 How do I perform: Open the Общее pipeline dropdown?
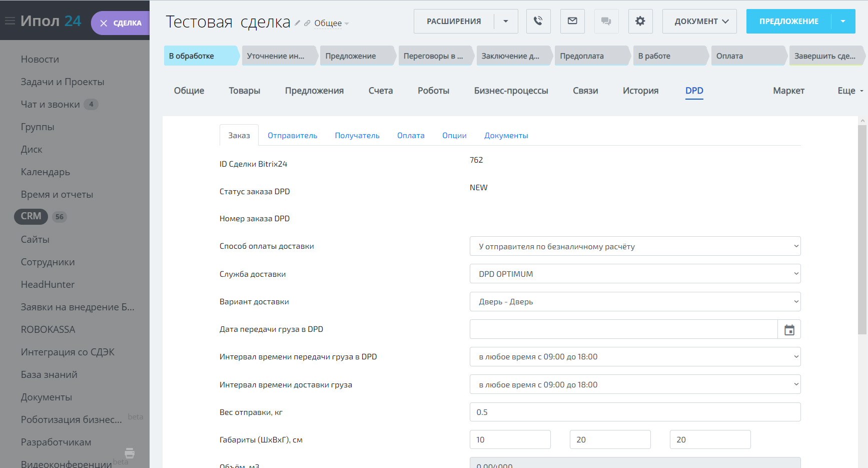tap(332, 23)
